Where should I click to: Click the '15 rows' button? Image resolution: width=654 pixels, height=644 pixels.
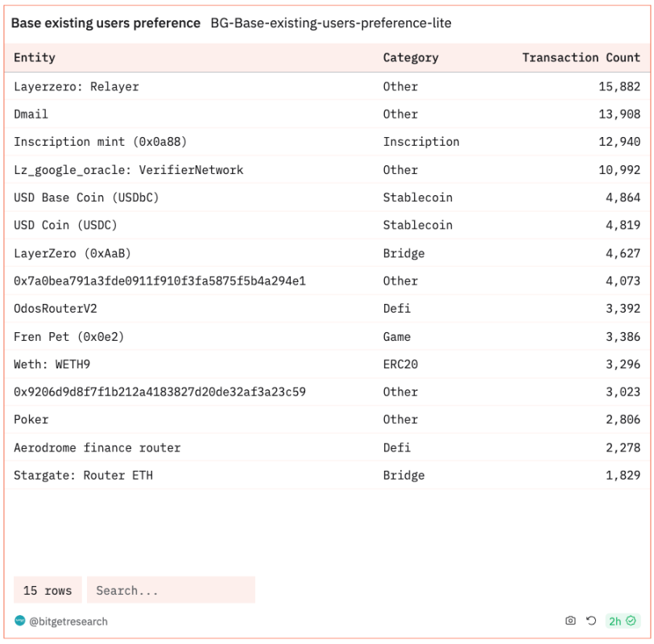[48, 590]
